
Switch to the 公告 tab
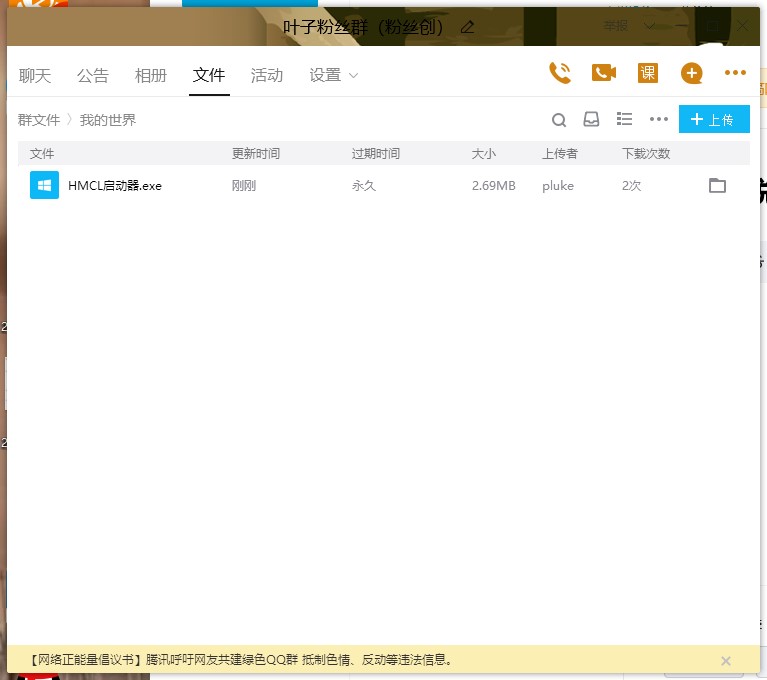click(92, 76)
